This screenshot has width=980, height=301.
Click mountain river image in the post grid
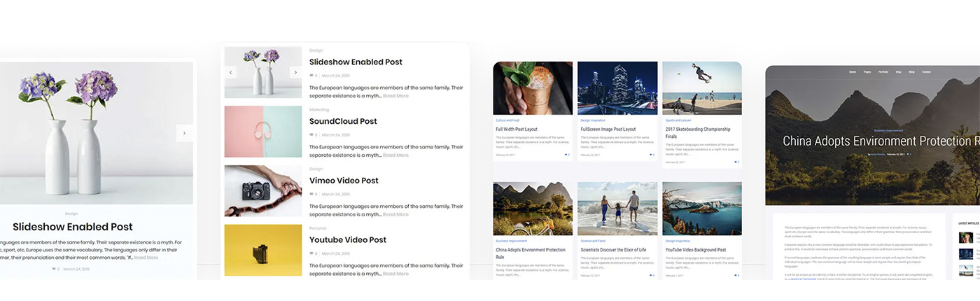[x=533, y=209]
